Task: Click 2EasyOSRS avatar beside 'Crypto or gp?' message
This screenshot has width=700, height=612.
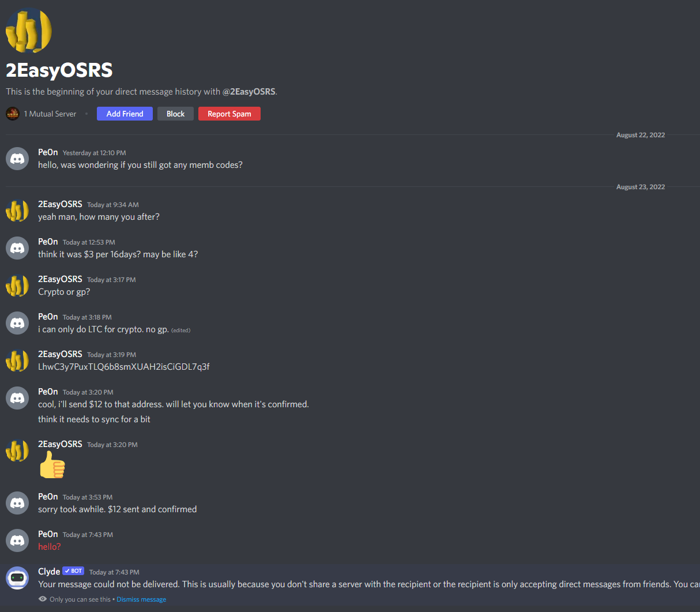Action: (x=17, y=286)
